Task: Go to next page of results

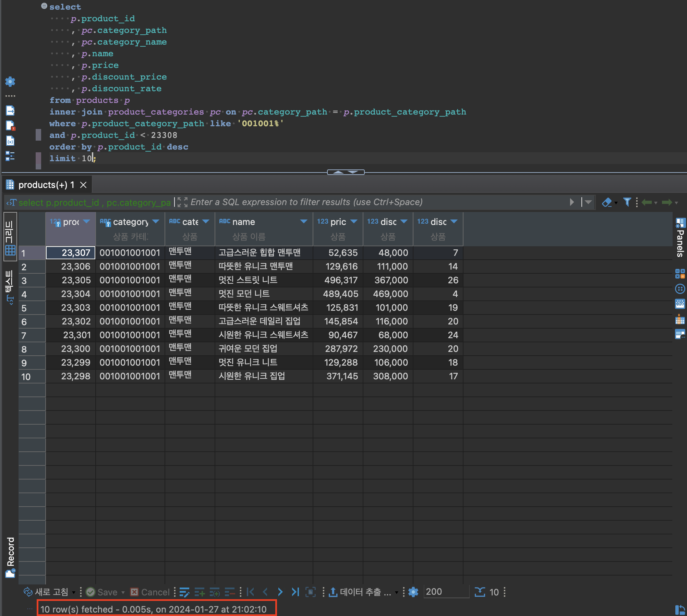Action: point(280,592)
